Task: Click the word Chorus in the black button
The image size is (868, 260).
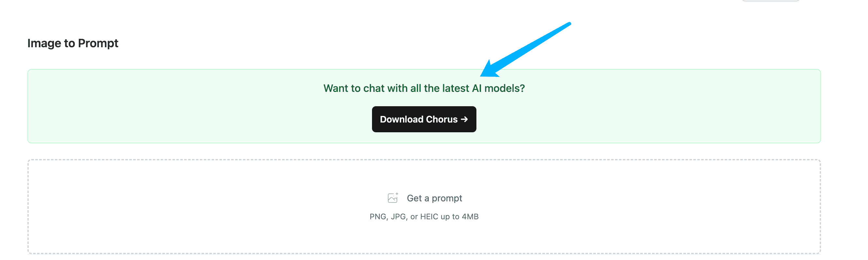Action: coord(442,119)
